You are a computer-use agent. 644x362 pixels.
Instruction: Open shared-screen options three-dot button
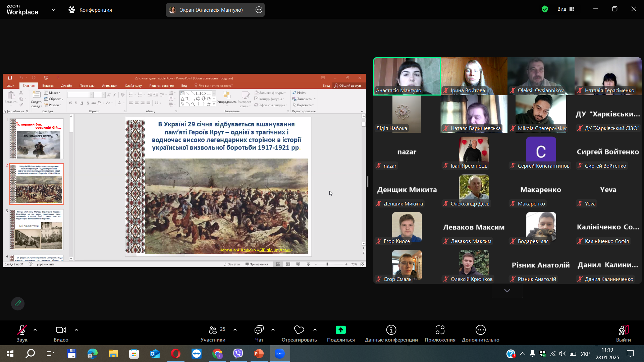click(x=259, y=10)
